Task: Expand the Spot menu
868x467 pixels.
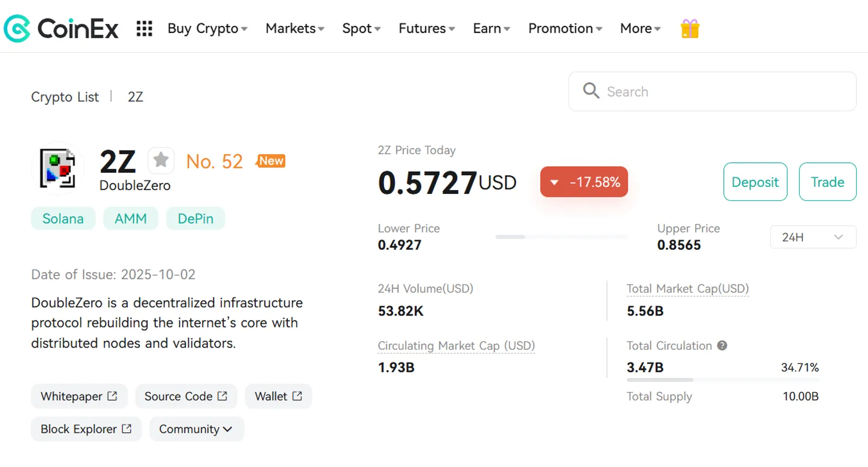Action: click(361, 28)
